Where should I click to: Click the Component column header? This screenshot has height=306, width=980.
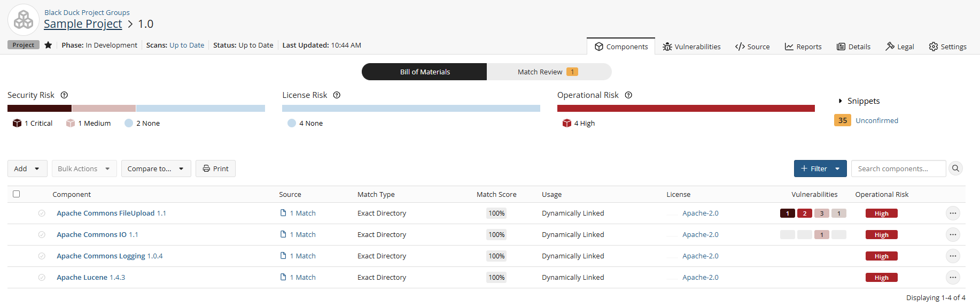tap(72, 194)
